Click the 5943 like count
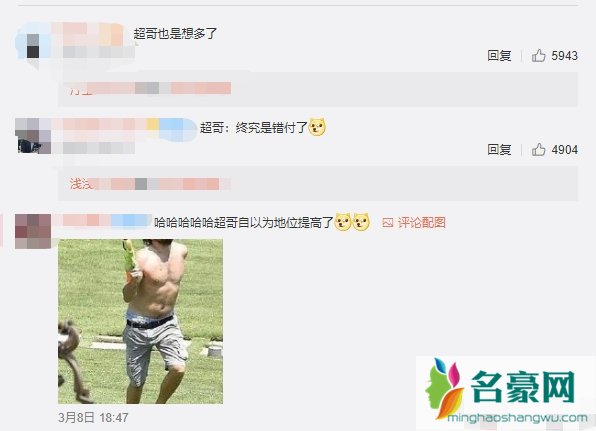 click(x=564, y=56)
